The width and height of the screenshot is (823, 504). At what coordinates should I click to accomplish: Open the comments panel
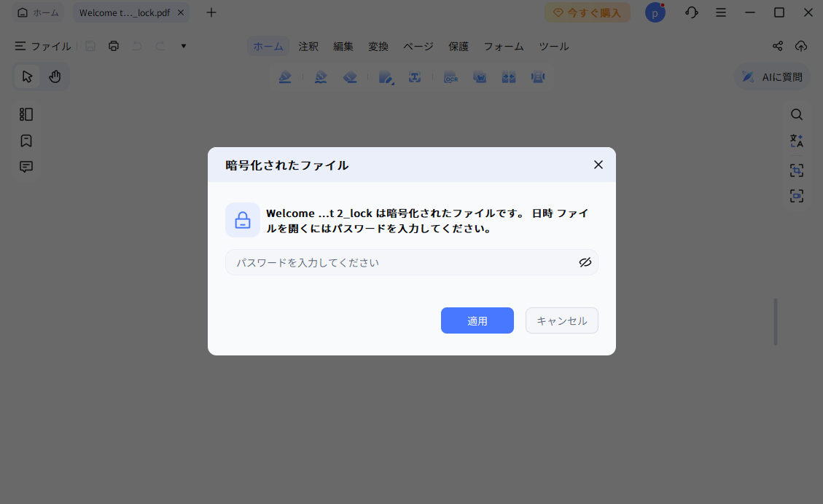pyautogui.click(x=26, y=167)
